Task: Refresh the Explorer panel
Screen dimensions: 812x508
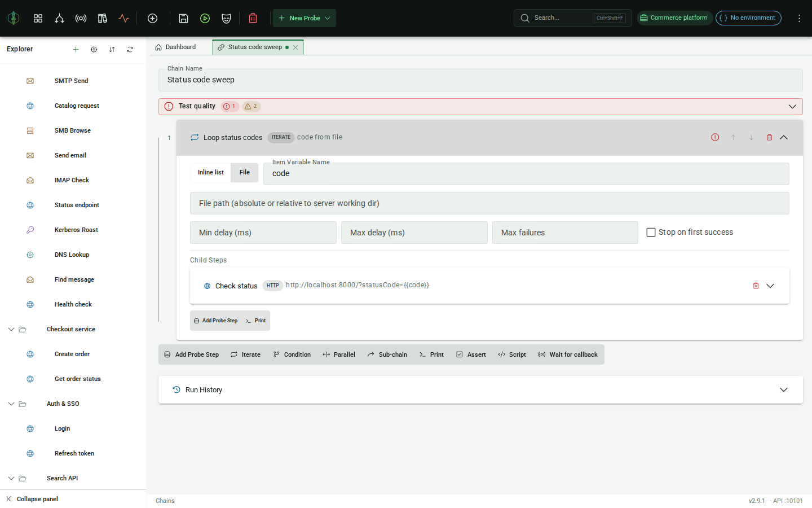Action: coord(130,49)
